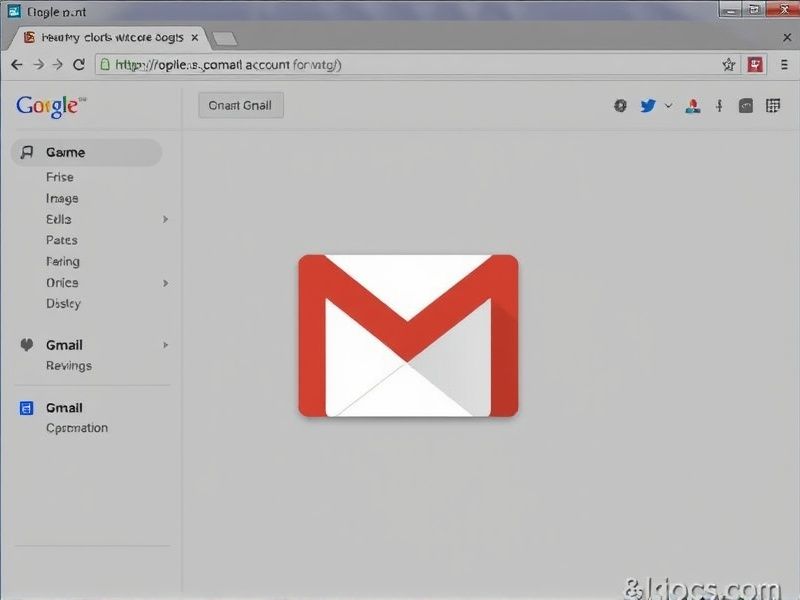Screen dimensions: 800x600
Task: Click the dark square icon in header
Action: point(745,106)
